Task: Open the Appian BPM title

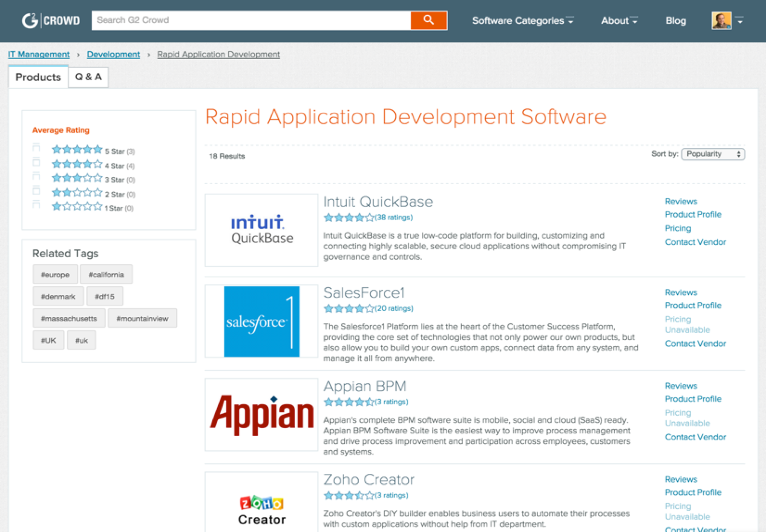Action: (365, 386)
